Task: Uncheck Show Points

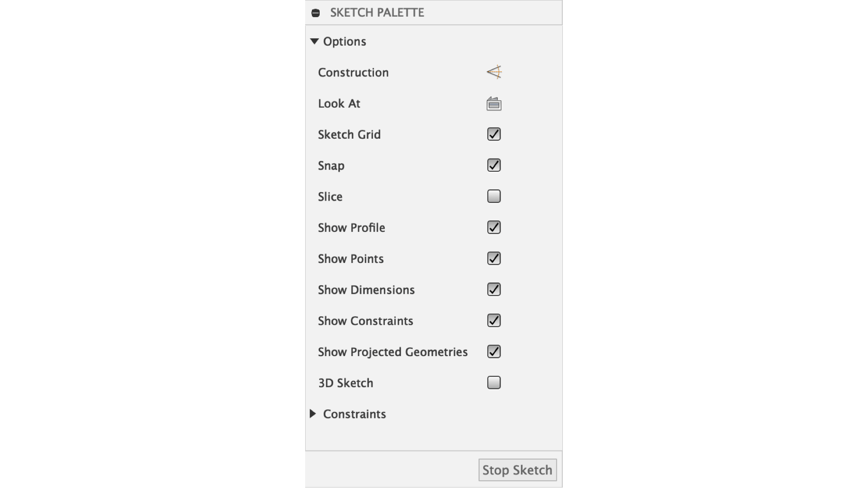Action: tap(494, 258)
